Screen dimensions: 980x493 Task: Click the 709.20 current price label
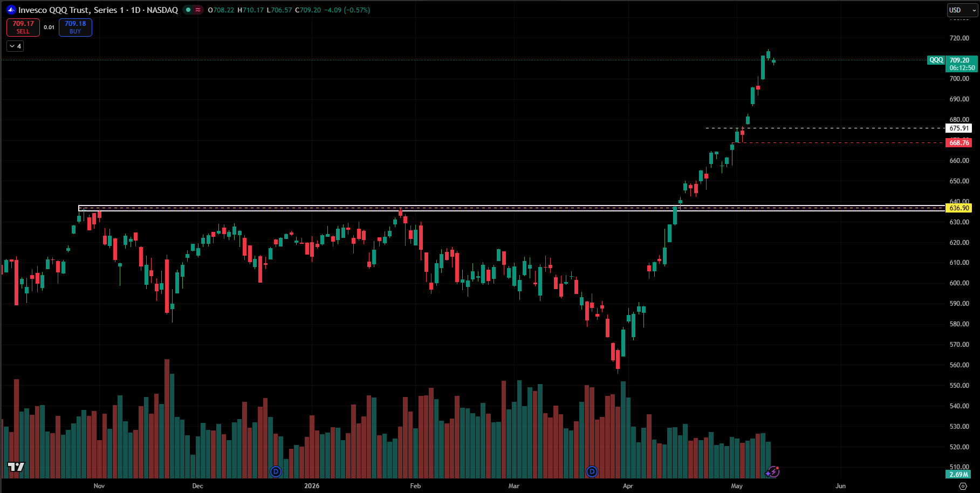point(962,64)
